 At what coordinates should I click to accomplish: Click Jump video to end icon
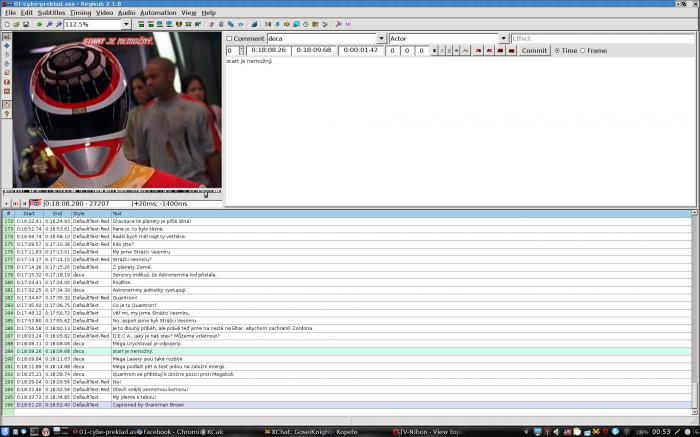click(150, 24)
